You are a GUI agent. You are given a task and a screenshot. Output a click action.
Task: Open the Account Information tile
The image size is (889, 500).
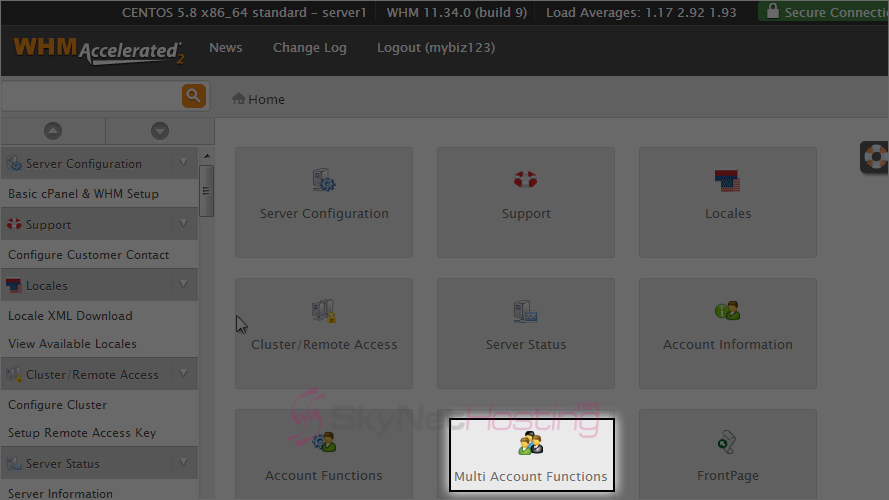[x=727, y=333]
